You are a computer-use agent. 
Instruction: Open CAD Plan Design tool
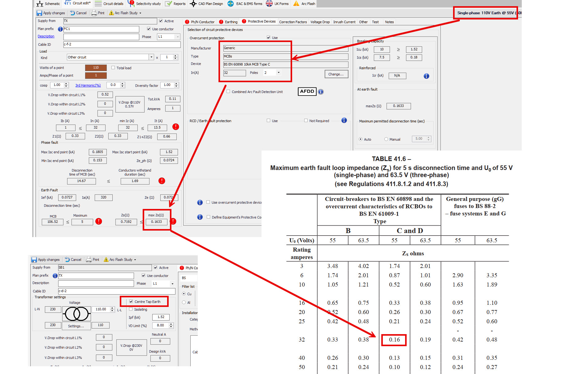click(193, 4)
